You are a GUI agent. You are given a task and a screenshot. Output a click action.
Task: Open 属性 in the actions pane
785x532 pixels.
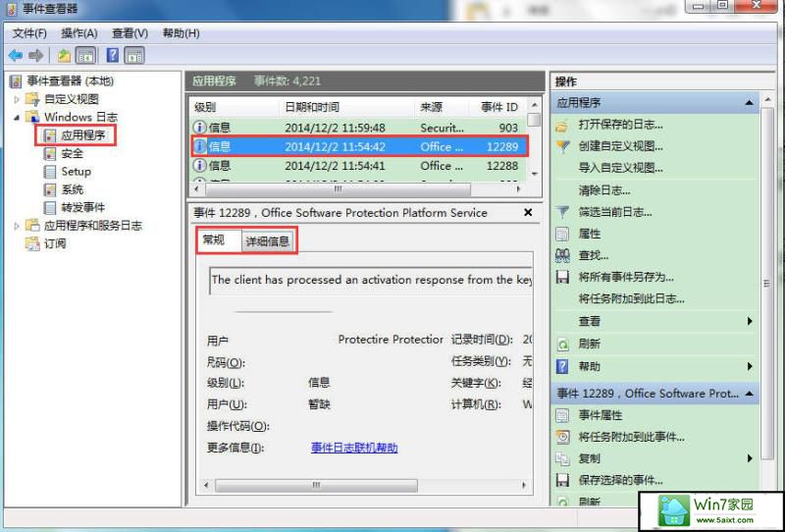tap(590, 234)
